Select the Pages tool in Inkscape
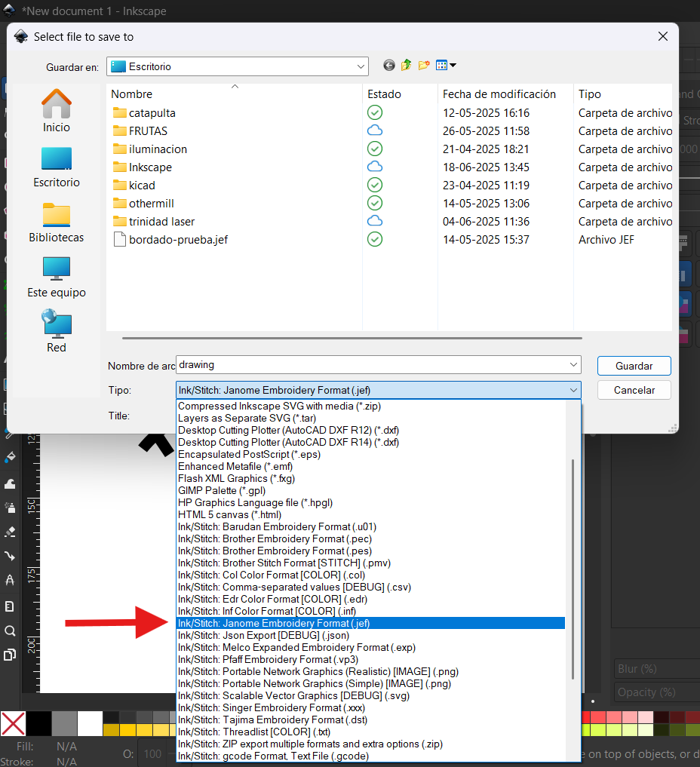This screenshot has width=700, height=767. [10, 655]
